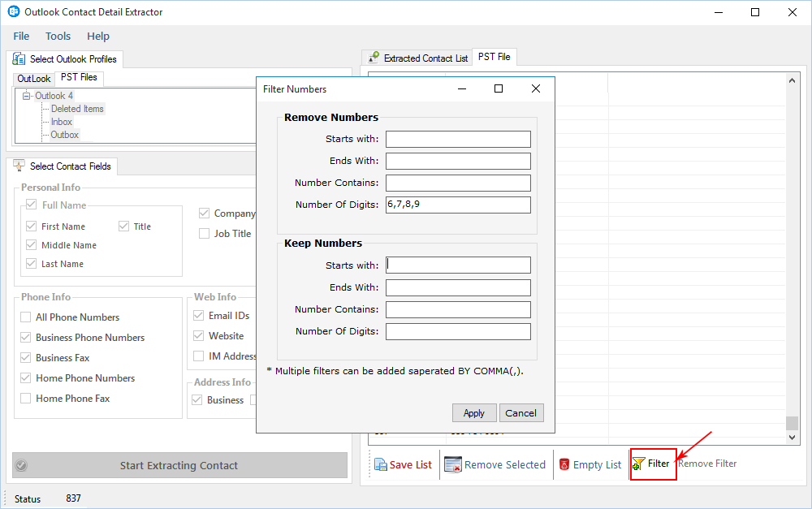812x509 pixels.
Task: Click the Filter button label
Action: click(x=659, y=464)
